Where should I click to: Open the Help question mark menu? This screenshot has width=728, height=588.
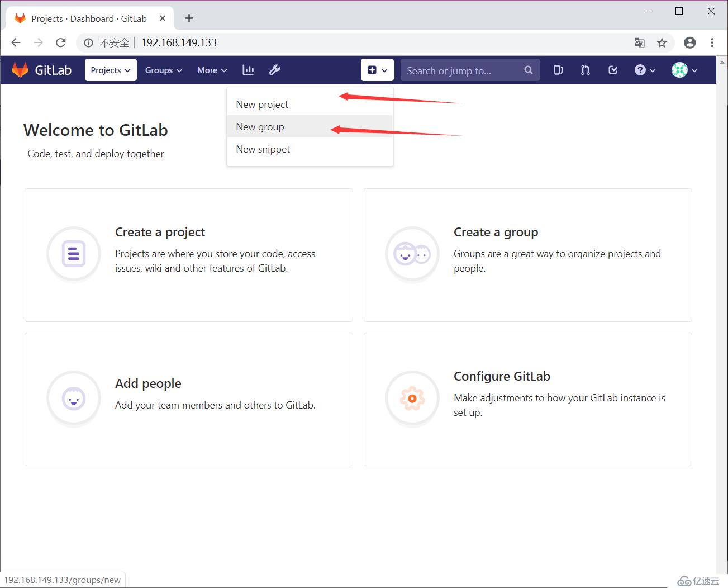(x=645, y=70)
